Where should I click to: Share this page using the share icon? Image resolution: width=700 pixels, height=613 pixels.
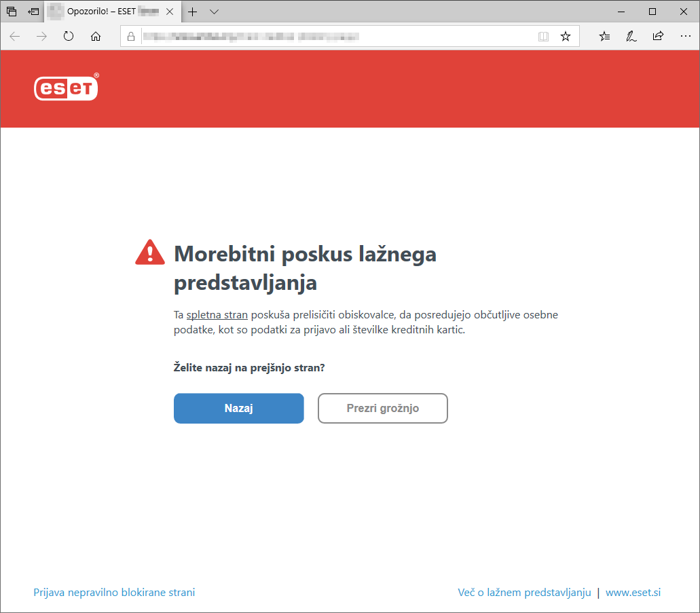click(658, 36)
